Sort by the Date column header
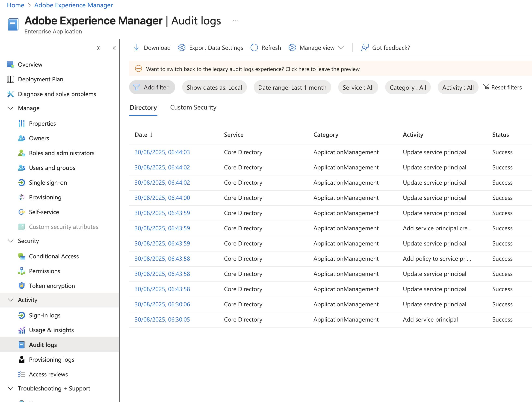Viewport: 532px width, 402px height. coord(144,135)
